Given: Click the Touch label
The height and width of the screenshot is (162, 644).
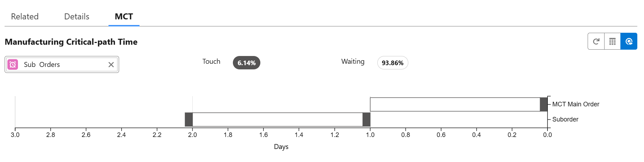Looking at the screenshot, I should click(x=211, y=62).
